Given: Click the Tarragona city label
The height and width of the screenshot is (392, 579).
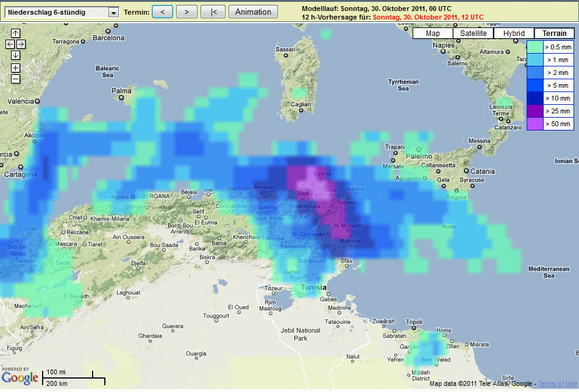Looking at the screenshot, I should pos(66,41).
